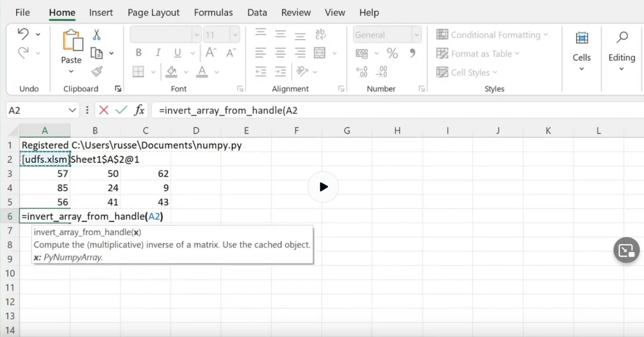Viewport: 644px width, 337px height.
Task: Open Clipboard dialog launcher
Action: click(118, 89)
